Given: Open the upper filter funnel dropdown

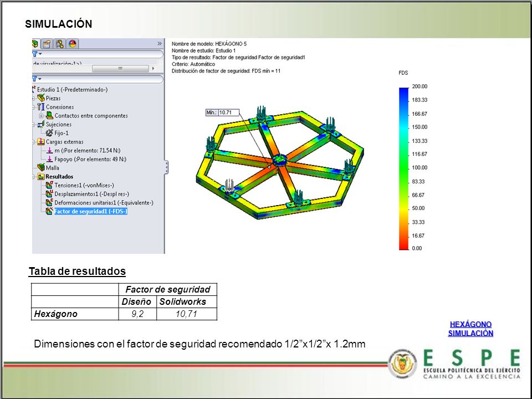Looking at the screenshot, I should pyautogui.click(x=37, y=54).
